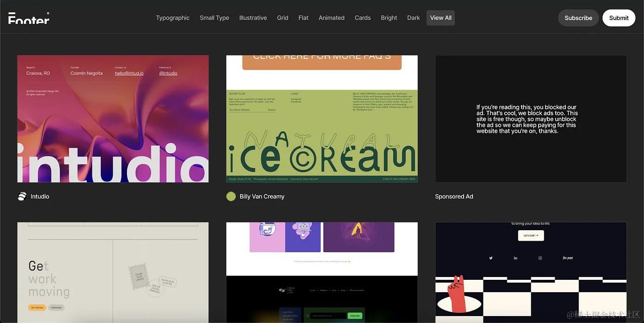The height and width of the screenshot is (323, 644).
Task: Select the Small Type filter
Action: pos(214,18)
